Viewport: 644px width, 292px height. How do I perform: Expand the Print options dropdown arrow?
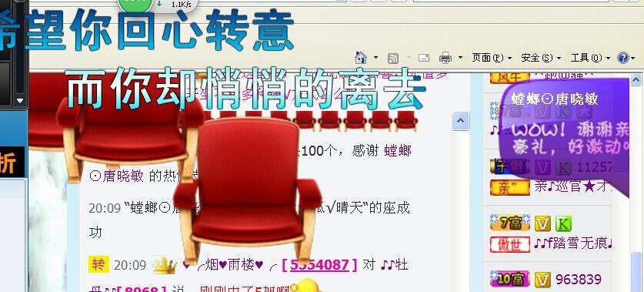point(460,58)
